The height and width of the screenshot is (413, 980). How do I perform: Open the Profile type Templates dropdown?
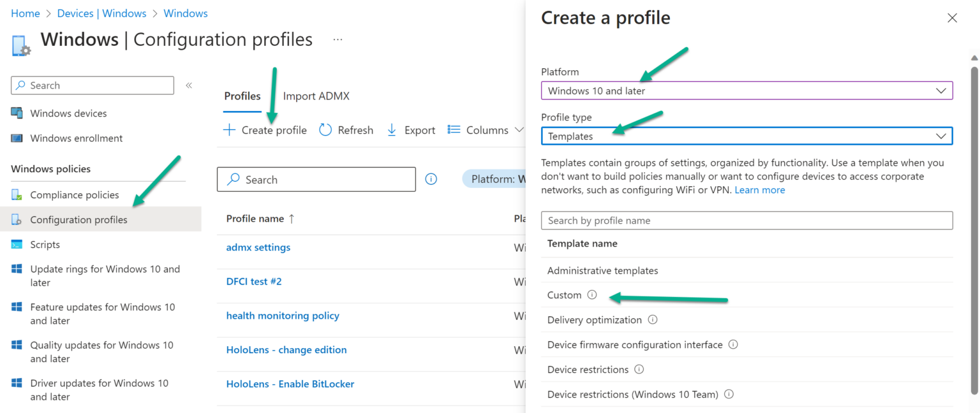(x=746, y=136)
